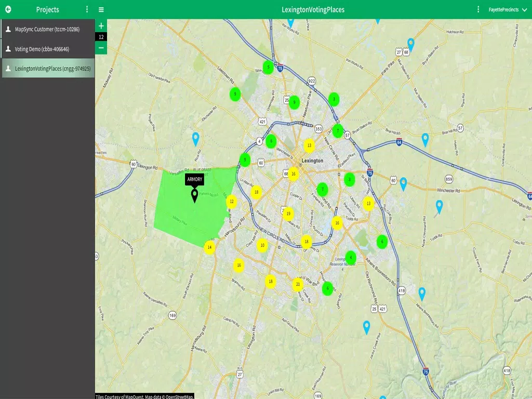Viewport: 532px width, 399px height.
Task: Click the zoom level 12 indicator
Action: click(101, 37)
